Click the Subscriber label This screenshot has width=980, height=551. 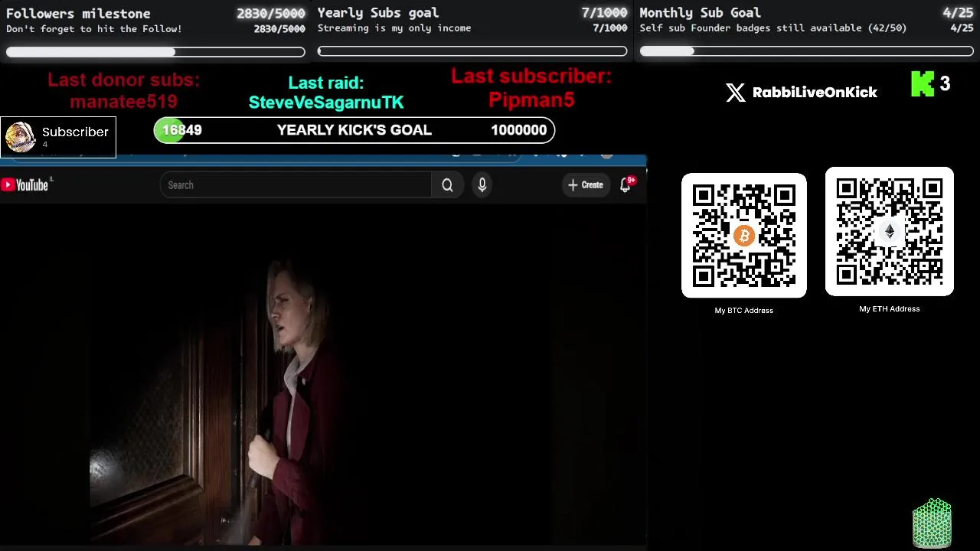75,132
